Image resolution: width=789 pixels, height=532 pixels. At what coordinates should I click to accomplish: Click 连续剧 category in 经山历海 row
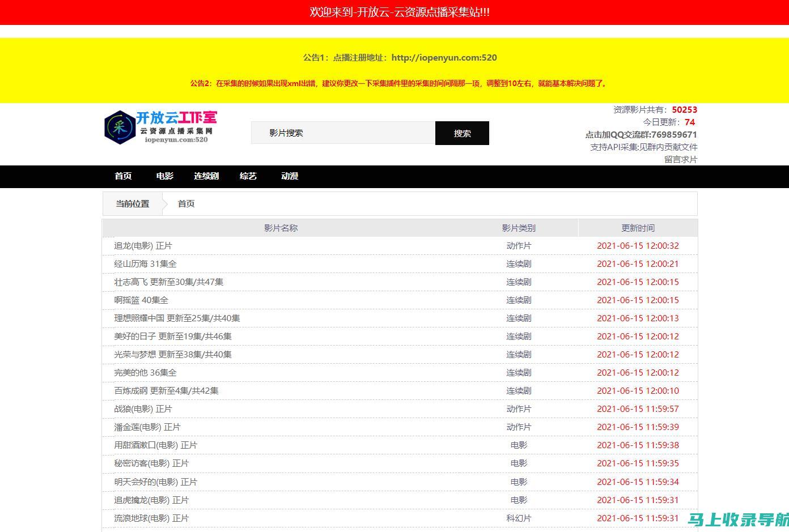pos(519,263)
